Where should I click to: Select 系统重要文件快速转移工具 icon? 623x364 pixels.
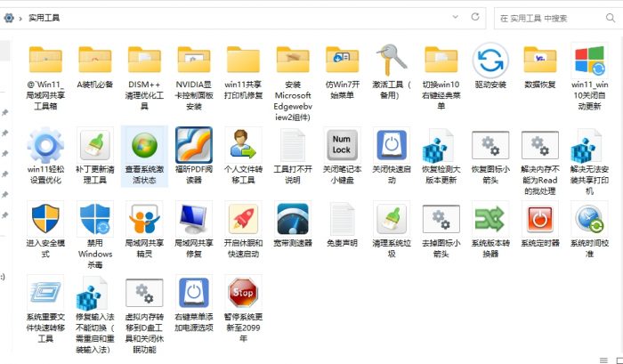click(x=45, y=293)
